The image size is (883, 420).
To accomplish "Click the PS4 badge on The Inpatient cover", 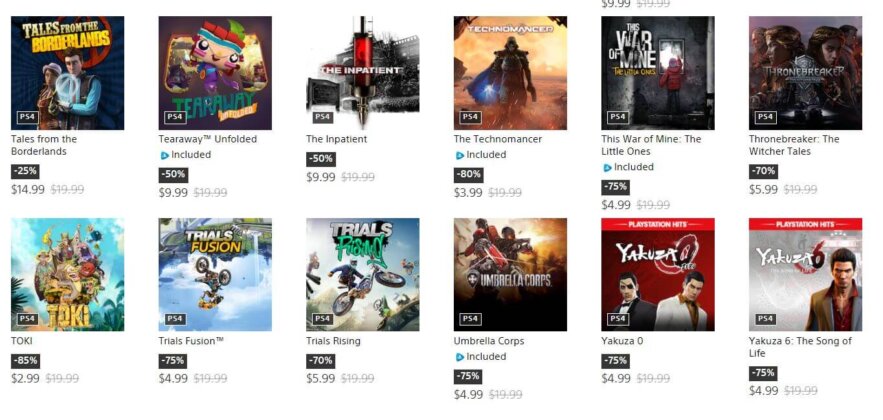I will pyautogui.click(x=322, y=117).
